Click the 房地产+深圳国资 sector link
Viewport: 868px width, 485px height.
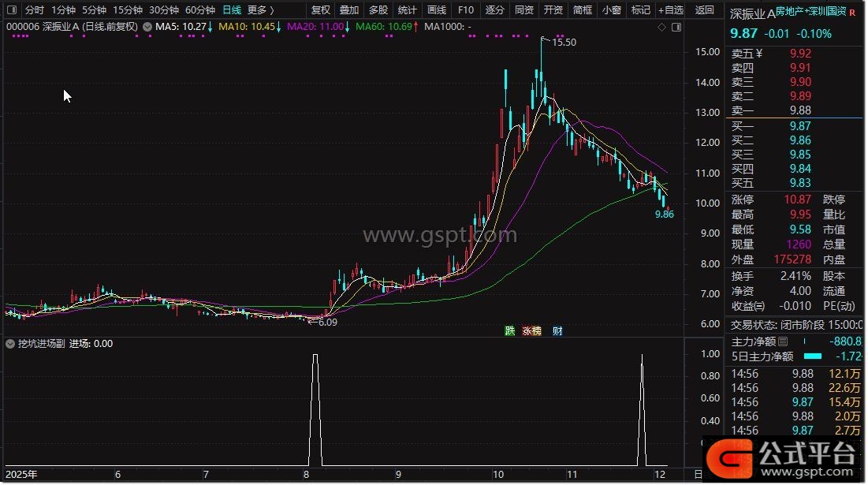(810, 12)
